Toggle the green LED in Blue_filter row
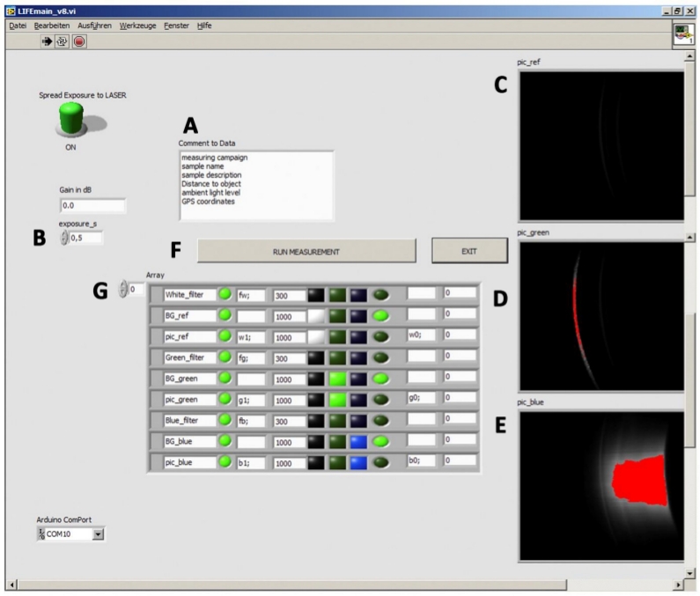 coord(225,420)
